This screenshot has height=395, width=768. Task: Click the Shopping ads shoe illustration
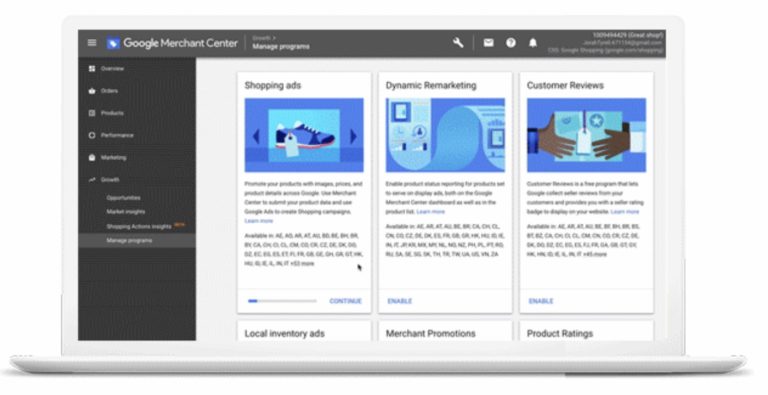click(x=304, y=135)
